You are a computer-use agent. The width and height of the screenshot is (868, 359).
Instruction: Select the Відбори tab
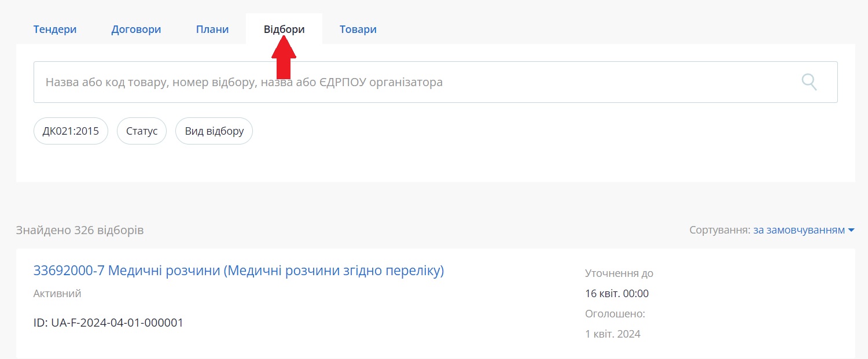tap(284, 29)
